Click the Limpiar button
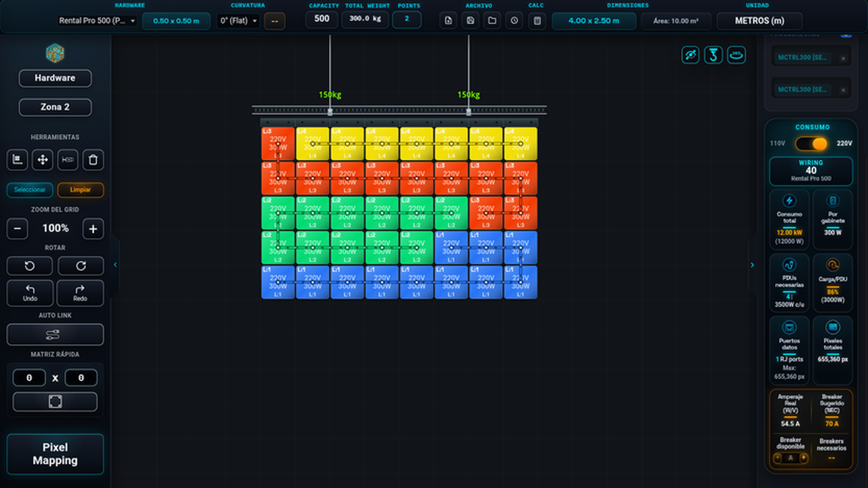Image resolution: width=868 pixels, height=488 pixels. [x=80, y=190]
